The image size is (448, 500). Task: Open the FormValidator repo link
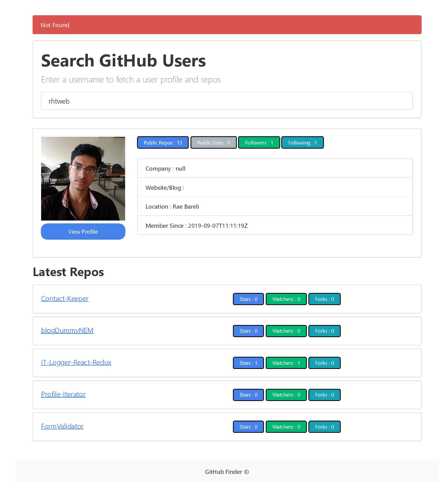(62, 426)
